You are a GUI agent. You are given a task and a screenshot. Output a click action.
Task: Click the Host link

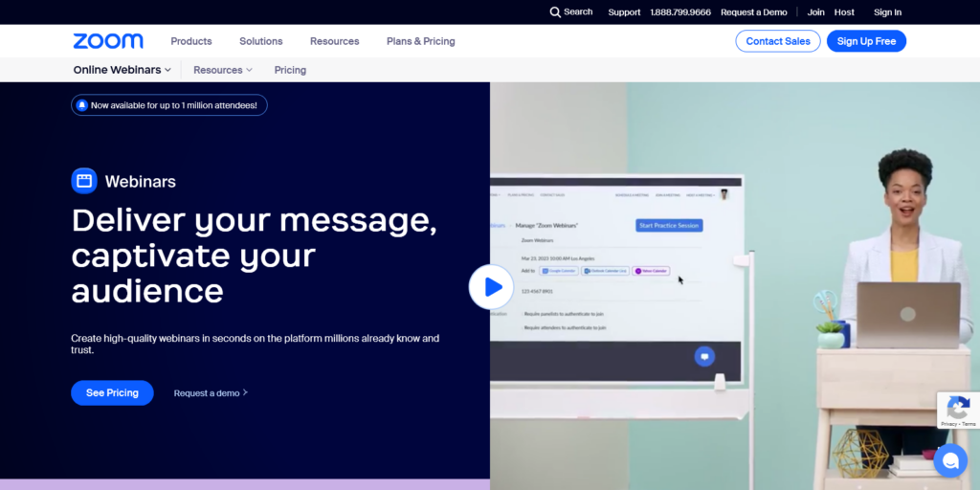pos(844,11)
